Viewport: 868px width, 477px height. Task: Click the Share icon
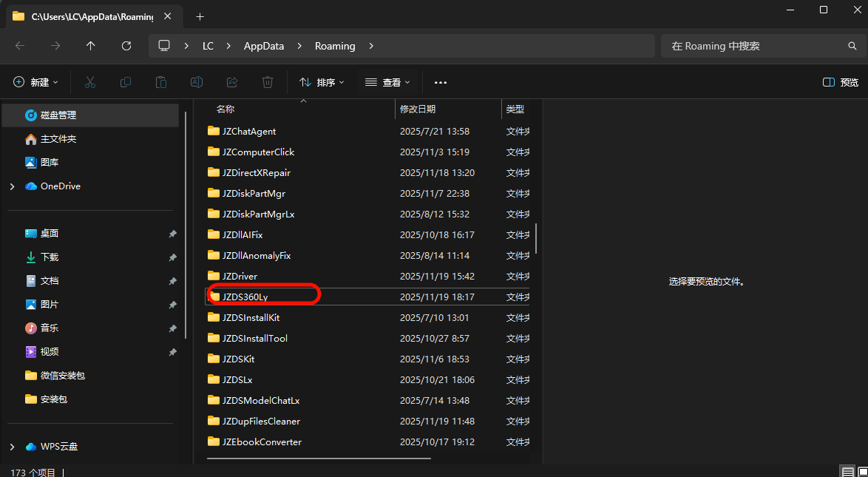(231, 82)
